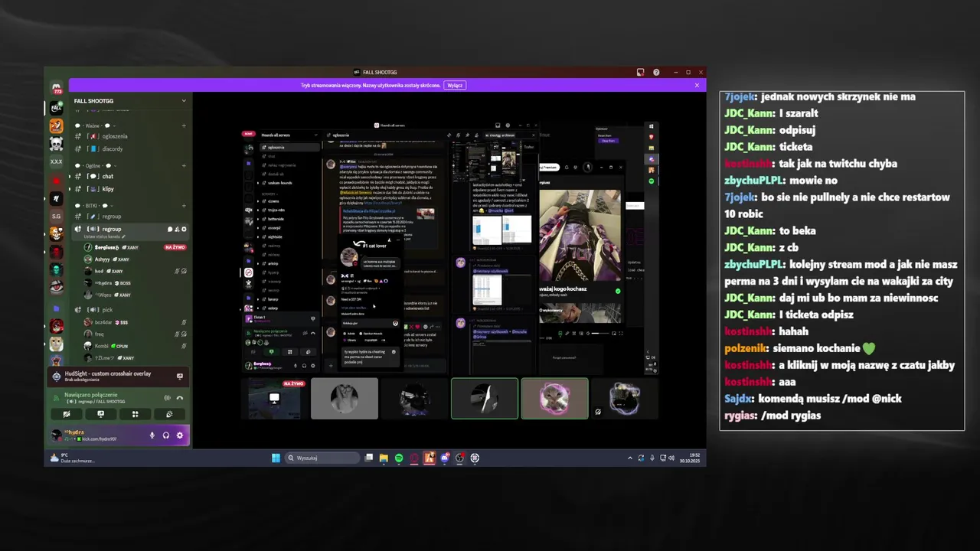Viewport: 980px width, 551px height.
Task: Open Spotify from taskbar
Action: tap(399, 458)
